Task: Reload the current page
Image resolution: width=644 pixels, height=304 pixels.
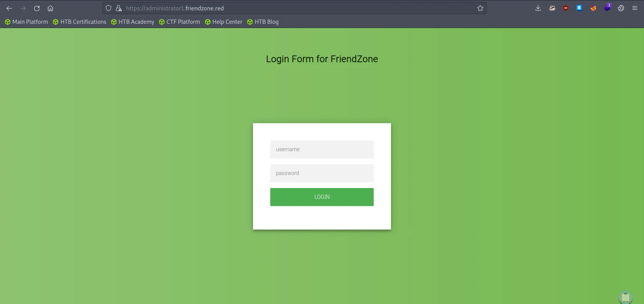Action: 37,8
